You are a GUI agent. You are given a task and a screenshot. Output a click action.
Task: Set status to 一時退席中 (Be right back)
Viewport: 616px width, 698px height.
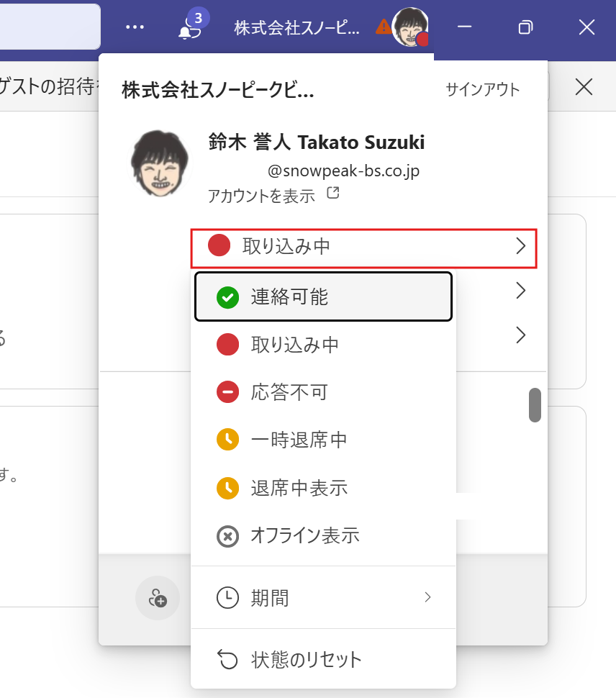pyautogui.click(x=299, y=440)
